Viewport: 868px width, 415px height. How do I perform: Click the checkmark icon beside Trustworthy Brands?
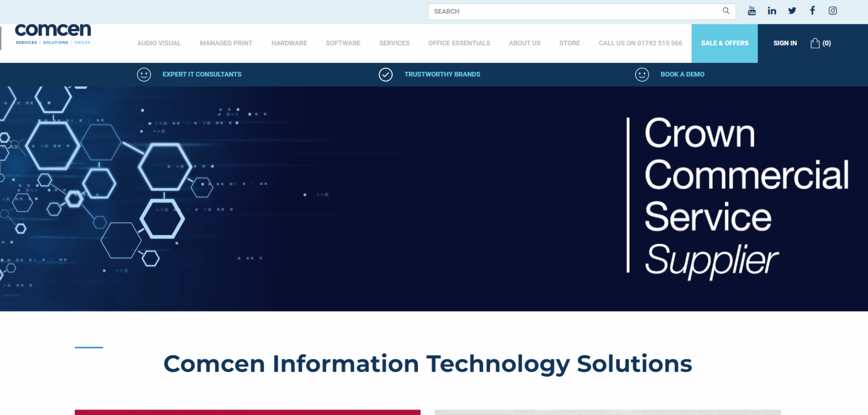click(x=386, y=75)
